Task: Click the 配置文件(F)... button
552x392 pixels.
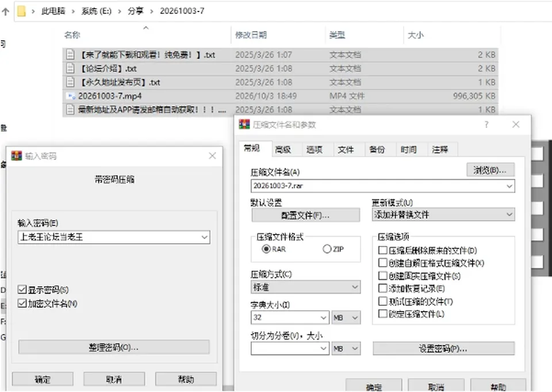Action: point(305,215)
